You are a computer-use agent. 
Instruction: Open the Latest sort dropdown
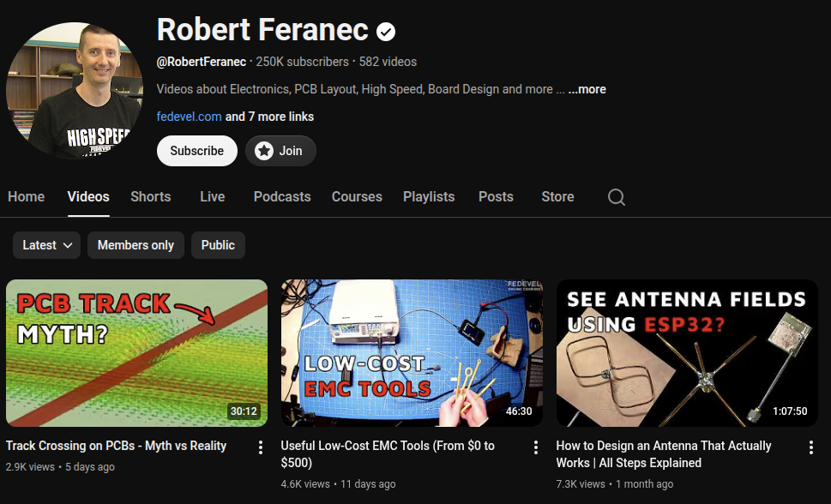(x=45, y=244)
